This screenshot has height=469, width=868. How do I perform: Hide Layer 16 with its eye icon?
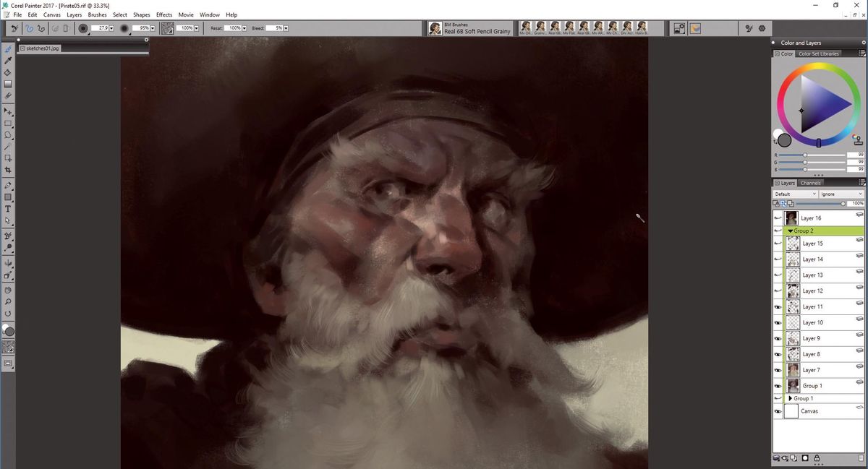[778, 218]
